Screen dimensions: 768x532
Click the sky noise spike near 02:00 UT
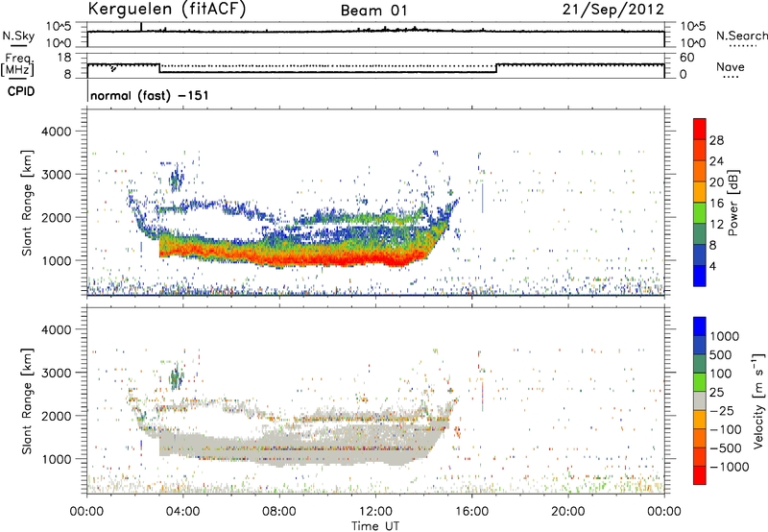[141, 27]
